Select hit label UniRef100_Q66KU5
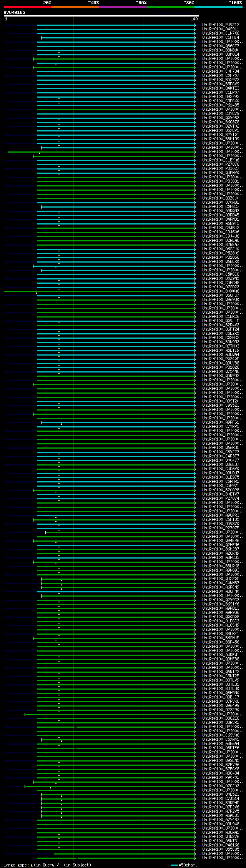Image resolution: width=246 pixels, height=868 pixels. click(221, 448)
